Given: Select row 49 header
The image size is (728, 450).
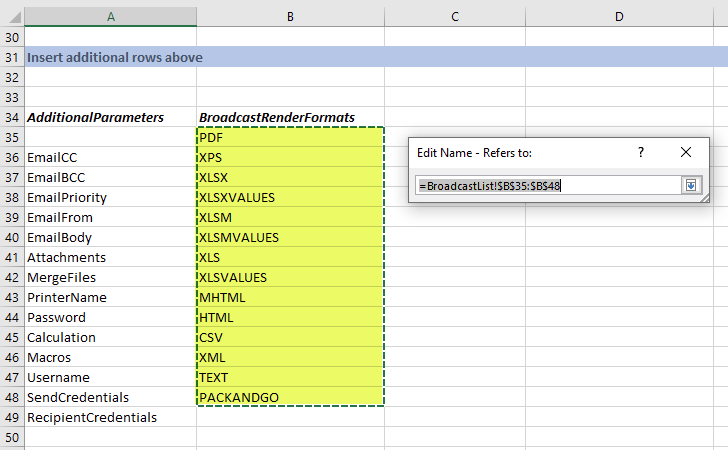Looking at the screenshot, I should point(12,417).
